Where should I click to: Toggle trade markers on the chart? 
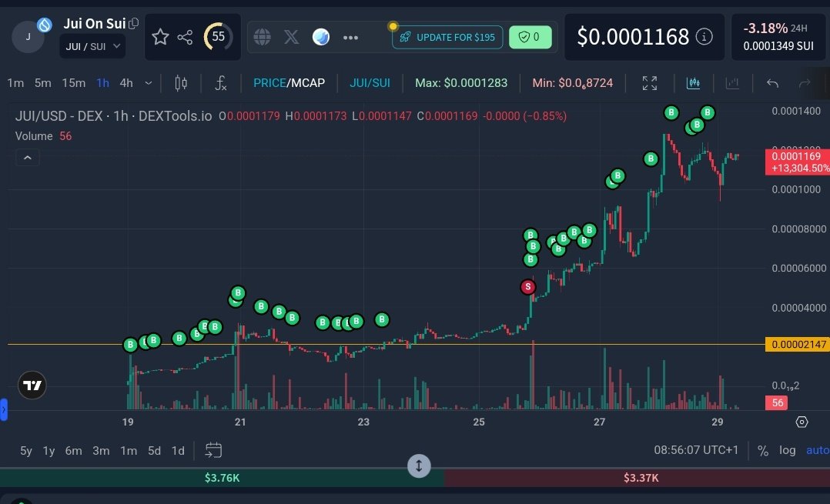[x=694, y=83]
